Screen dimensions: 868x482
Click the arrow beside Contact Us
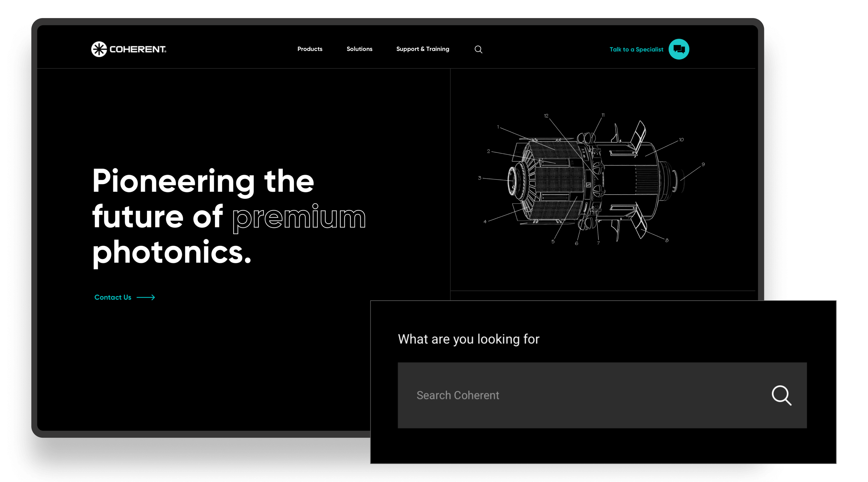click(x=146, y=297)
